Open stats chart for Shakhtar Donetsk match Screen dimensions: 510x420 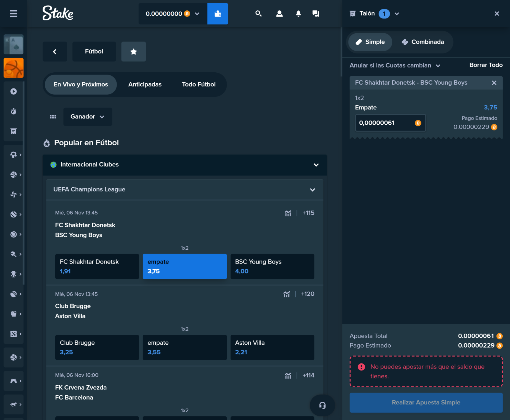click(288, 213)
